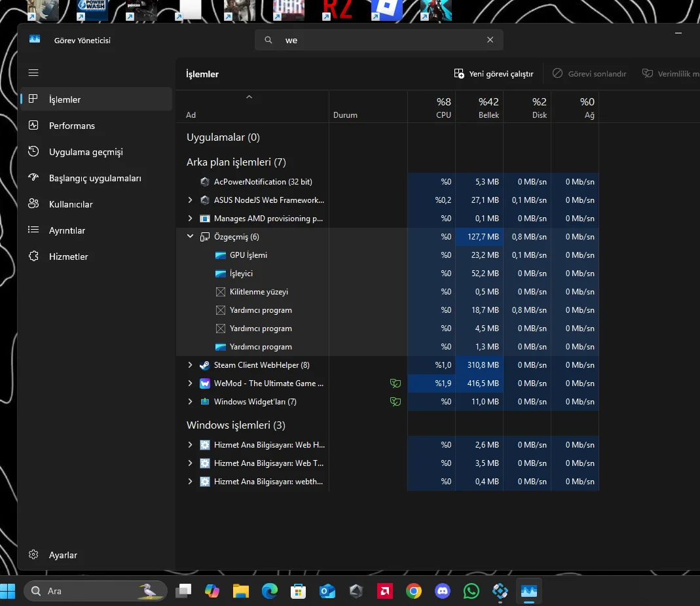
Task: Expand Manages AMD provisioning row
Action: click(190, 218)
